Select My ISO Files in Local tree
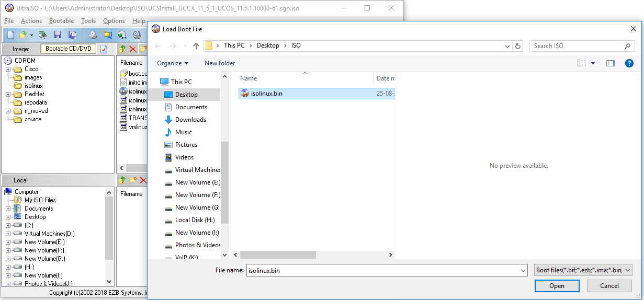 point(40,200)
